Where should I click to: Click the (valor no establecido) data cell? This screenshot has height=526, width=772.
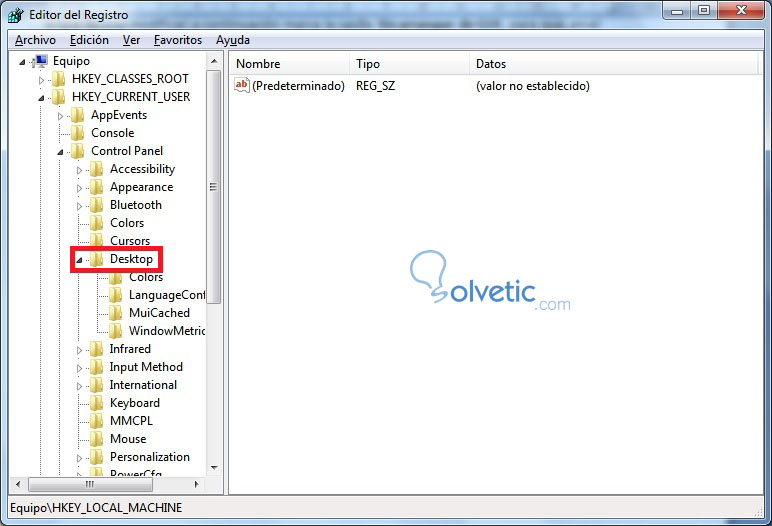click(533, 86)
